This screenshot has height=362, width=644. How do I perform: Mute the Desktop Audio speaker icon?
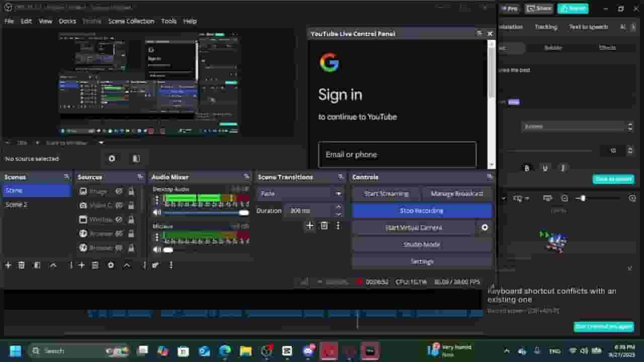tap(157, 213)
